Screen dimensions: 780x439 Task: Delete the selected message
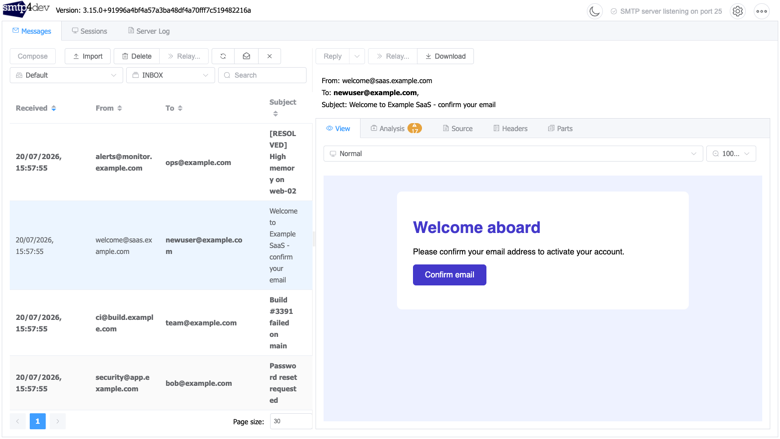pos(137,56)
